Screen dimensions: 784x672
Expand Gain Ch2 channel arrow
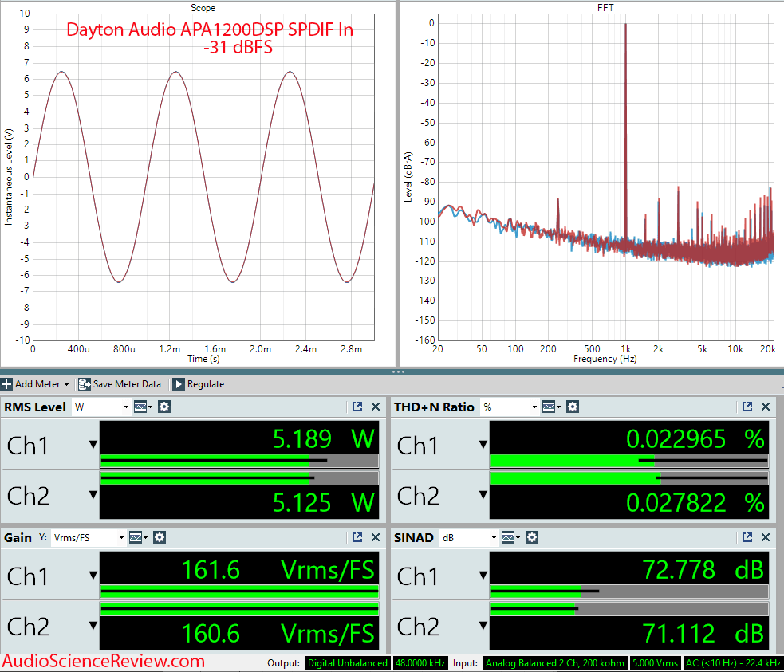tap(93, 625)
